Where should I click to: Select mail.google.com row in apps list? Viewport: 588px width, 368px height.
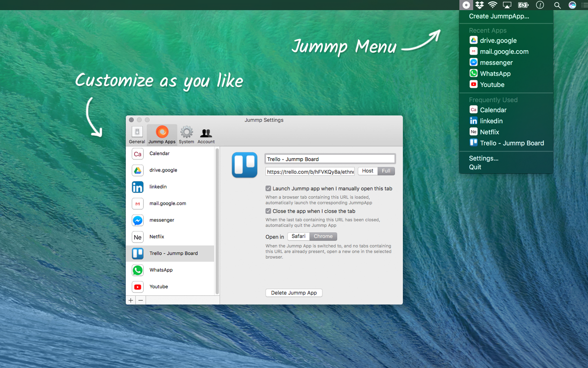tap(170, 203)
